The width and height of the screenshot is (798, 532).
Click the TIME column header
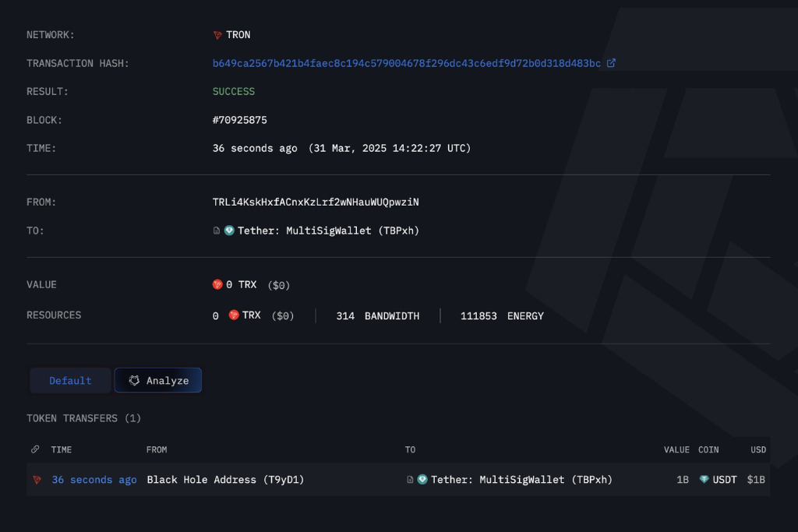[x=61, y=449]
